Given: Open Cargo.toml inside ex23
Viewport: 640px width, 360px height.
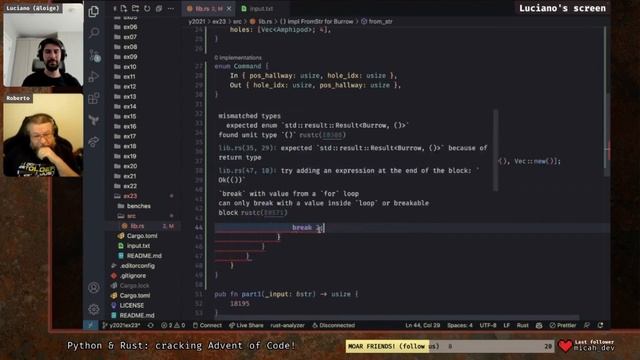Looking at the screenshot, I should [x=143, y=236].
